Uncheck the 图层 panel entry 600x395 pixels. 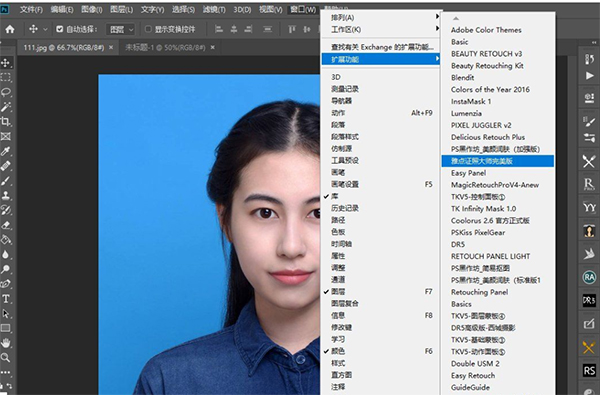click(380, 292)
